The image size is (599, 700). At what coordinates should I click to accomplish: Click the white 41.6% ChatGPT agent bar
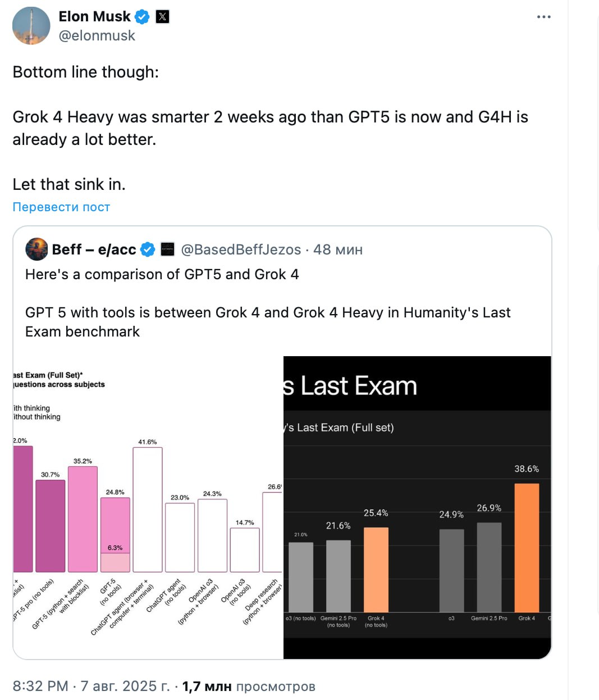[x=148, y=510]
